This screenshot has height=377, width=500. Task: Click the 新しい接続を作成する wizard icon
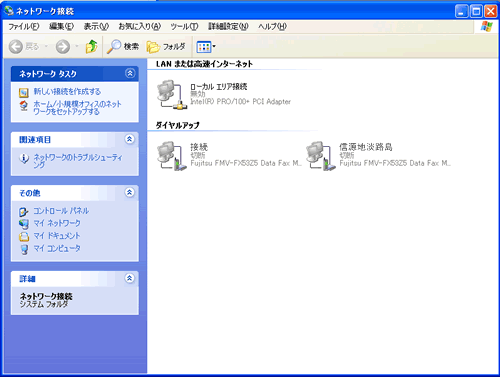[x=24, y=92]
